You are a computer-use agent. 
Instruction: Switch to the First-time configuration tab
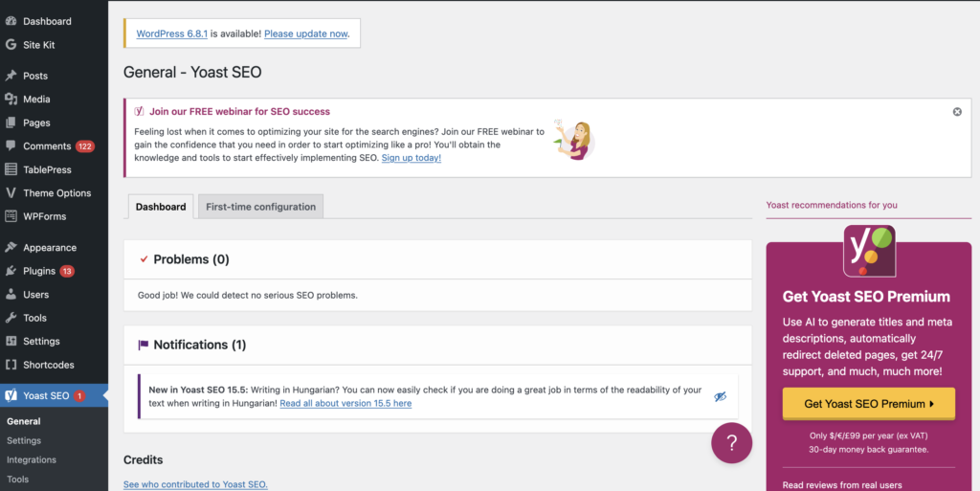click(260, 207)
